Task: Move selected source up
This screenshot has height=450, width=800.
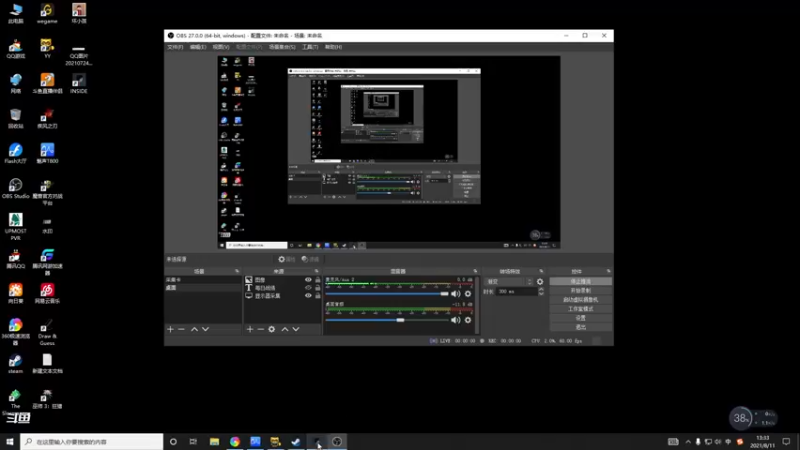Action: (x=285, y=330)
